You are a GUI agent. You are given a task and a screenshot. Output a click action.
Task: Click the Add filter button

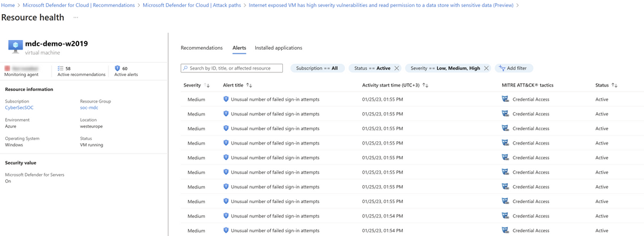tap(514, 68)
